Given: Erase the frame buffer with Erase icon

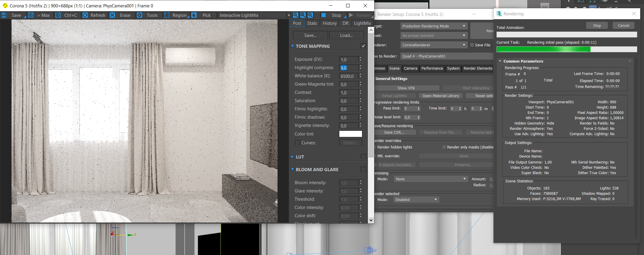Looking at the screenshot, I should tap(112, 15).
